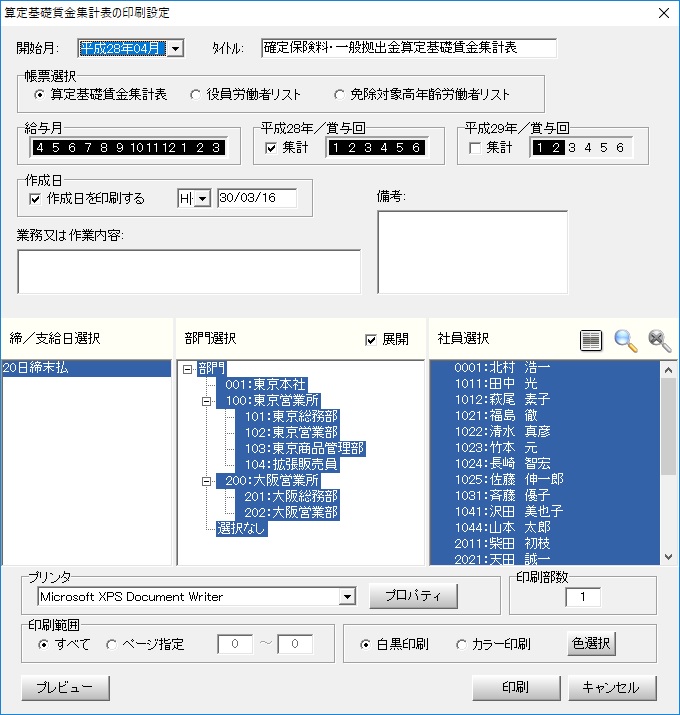Click the start page number field
This screenshot has height=715, width=680.
coord(235,644)
